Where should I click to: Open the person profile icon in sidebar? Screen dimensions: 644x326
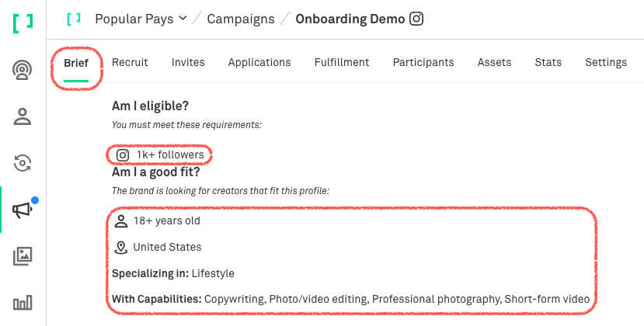click(x=23, y=116)
